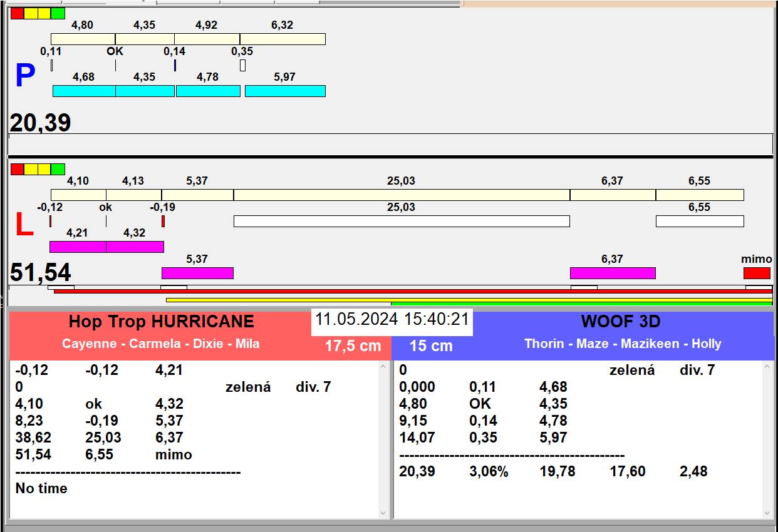Viewport: 778px width, 532px height.
Task: Click the cyan 5,97 run bar
Action: pos(285,91)
